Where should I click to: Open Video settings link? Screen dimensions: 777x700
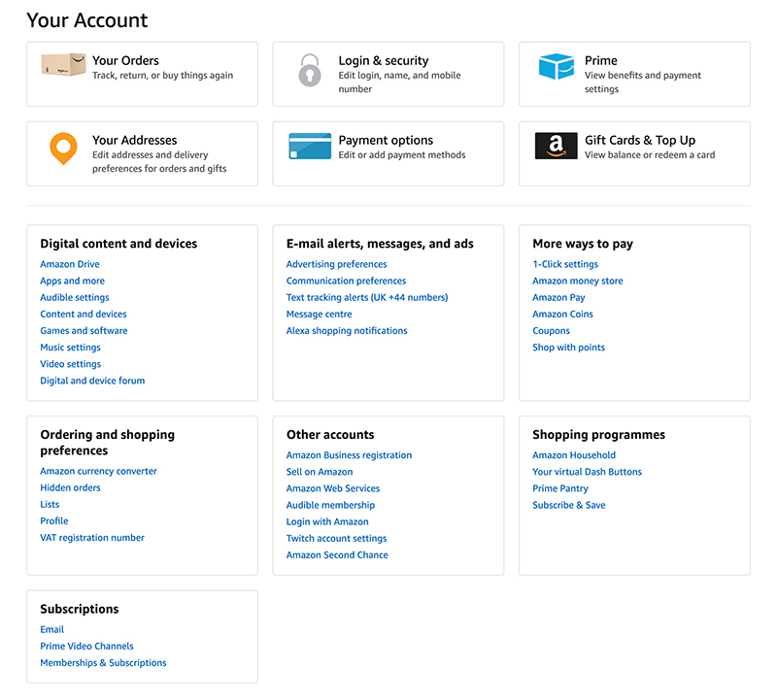tap(70, 364)
